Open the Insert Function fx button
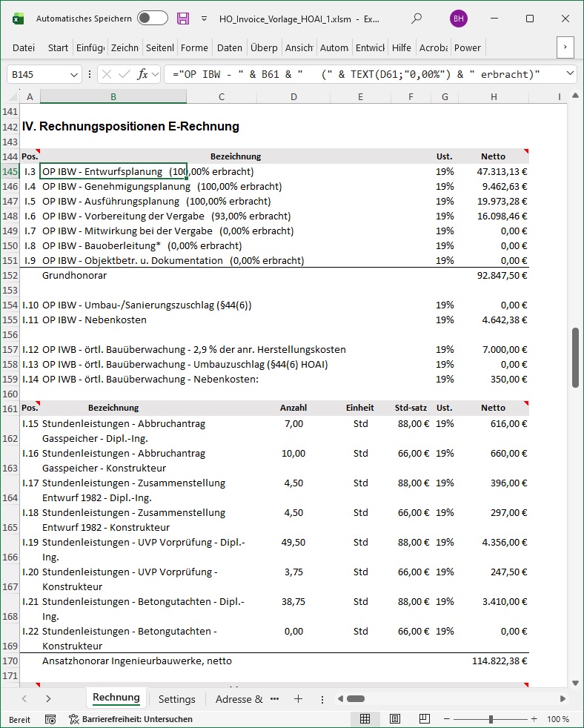The height and width of the screenshot is (728, 584). pyautogui.click(x=142, y=74)
